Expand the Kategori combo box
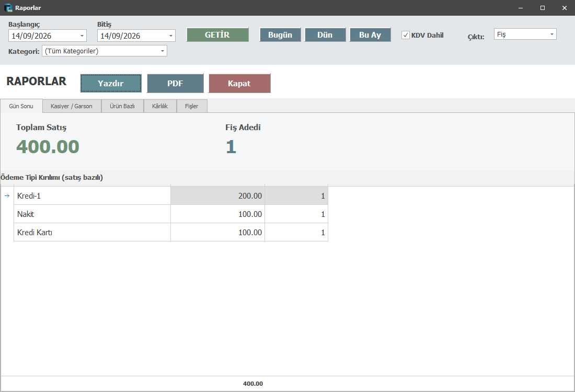575x392 pixels. (163, 51)
